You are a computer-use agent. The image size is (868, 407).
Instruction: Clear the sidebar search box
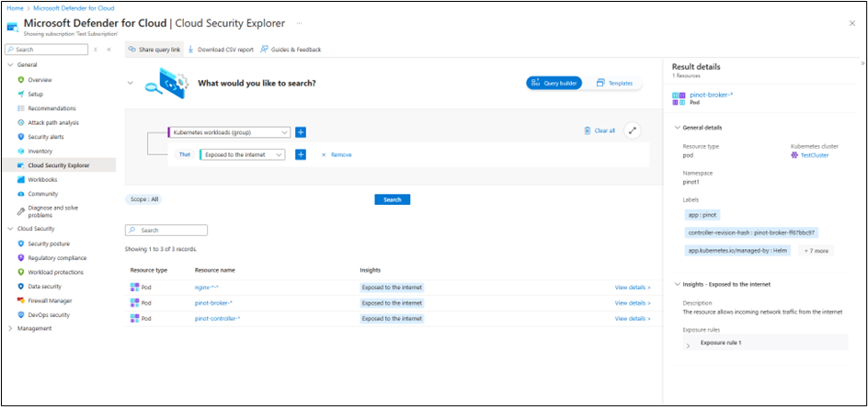pyautogui.click(x=96, y=50)
